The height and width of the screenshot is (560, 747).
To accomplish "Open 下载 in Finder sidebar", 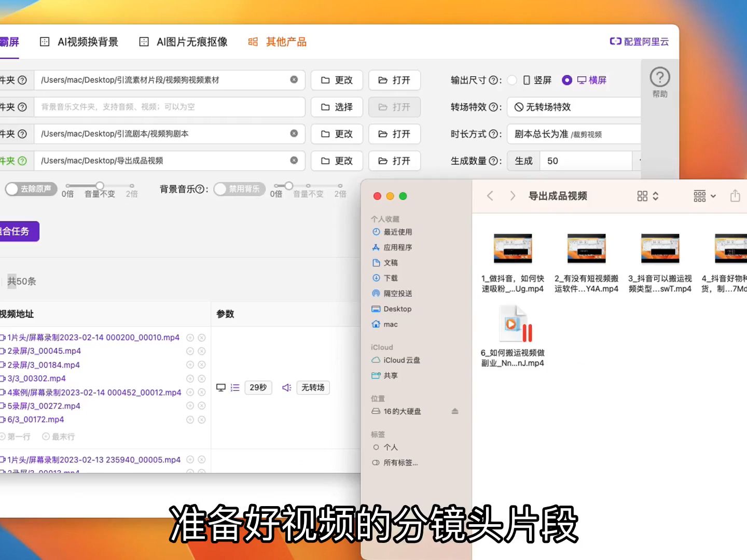I will tap(385, 278).
